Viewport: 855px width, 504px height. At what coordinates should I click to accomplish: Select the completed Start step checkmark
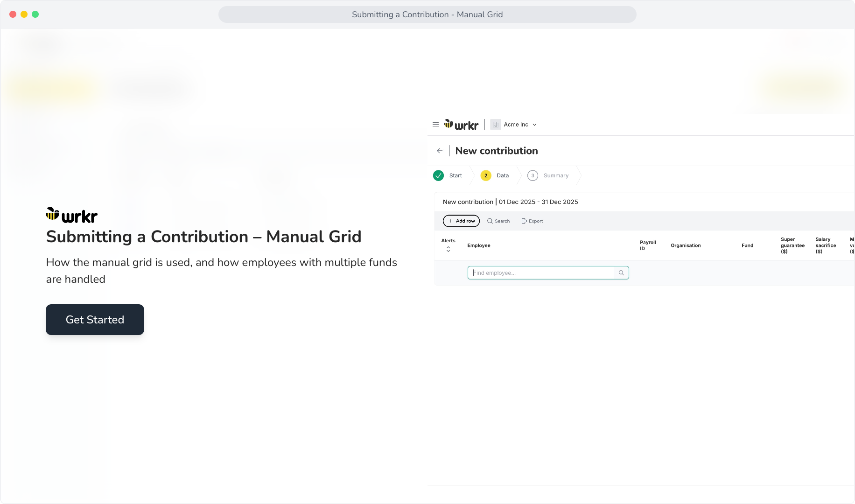click(x=438, y=175)
